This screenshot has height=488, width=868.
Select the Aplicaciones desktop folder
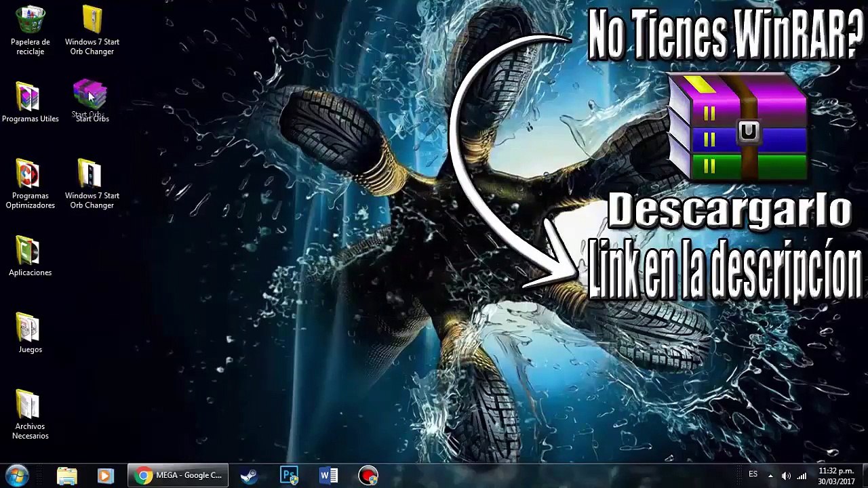(31, 256)
